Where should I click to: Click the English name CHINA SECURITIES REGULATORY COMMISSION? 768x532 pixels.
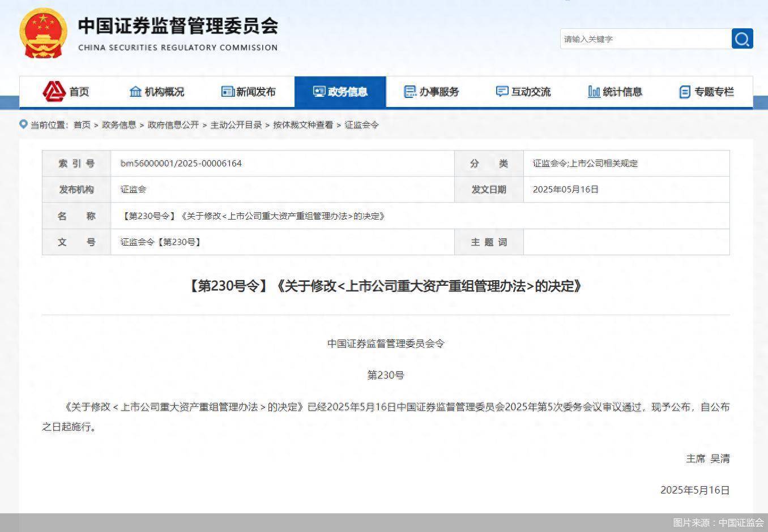tap(178, 48)
